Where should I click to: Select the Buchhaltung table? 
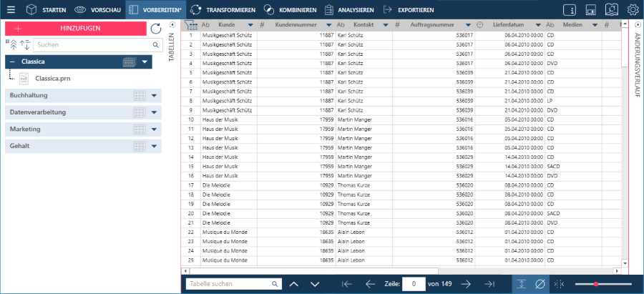(84, 96)
